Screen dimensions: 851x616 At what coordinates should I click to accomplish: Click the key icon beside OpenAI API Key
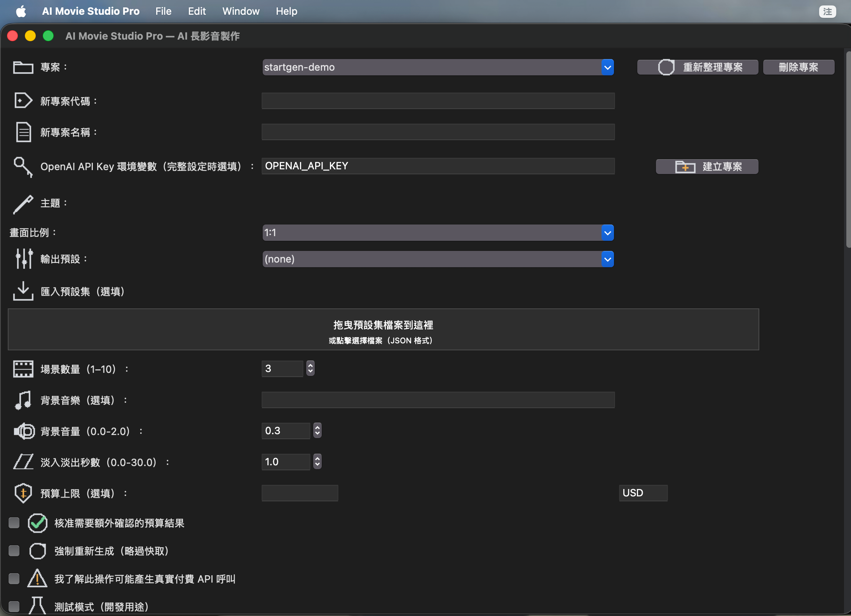[x=23, y=167]
